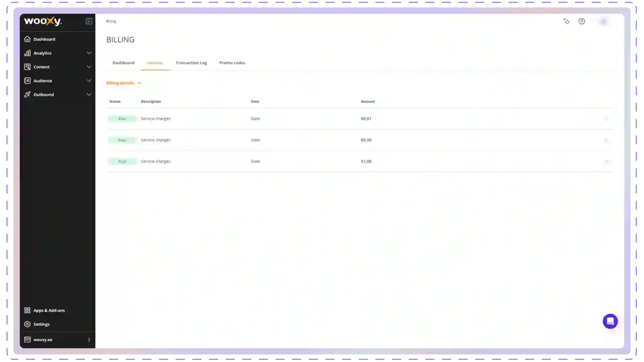
Task: Download the €0,61 invoice
Action: pos(606,119)
